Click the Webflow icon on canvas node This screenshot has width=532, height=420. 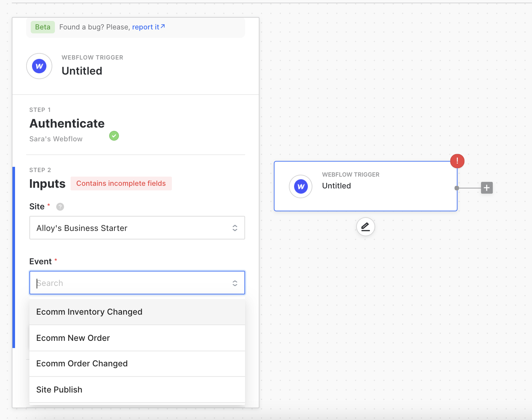pyautogui.click(x=301, y=186)
